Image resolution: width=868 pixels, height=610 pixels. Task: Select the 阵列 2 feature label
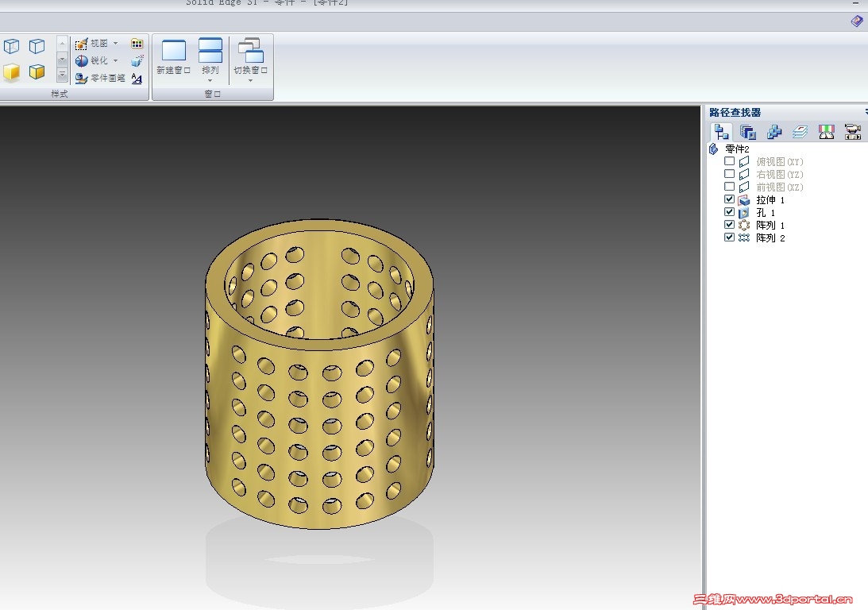[770, 238]
